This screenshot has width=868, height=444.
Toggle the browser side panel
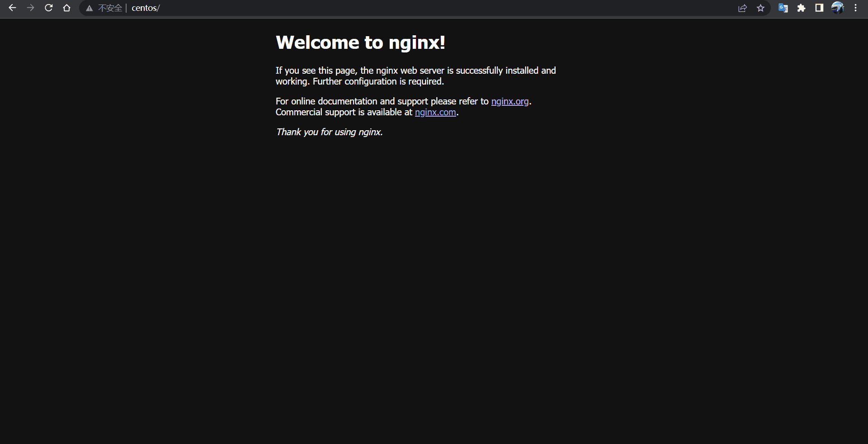(819, 8)
